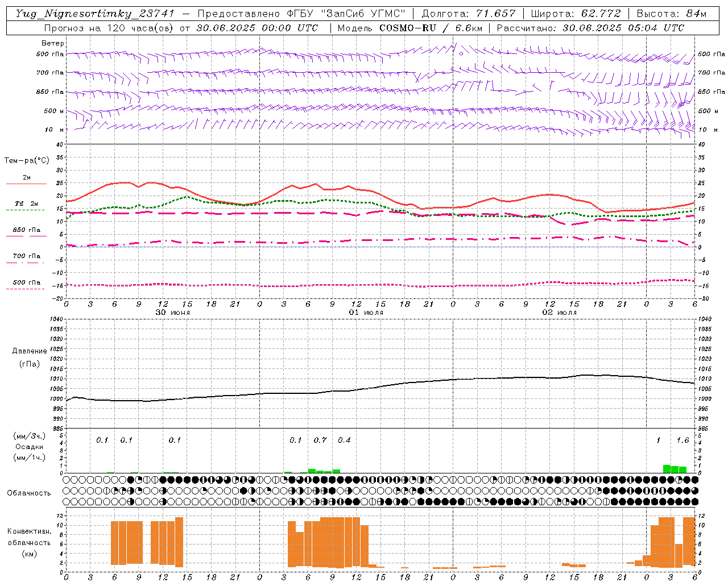
Task: Click the station title Yug_Nignesortimky_23741
Action: (x=95, y=14)
